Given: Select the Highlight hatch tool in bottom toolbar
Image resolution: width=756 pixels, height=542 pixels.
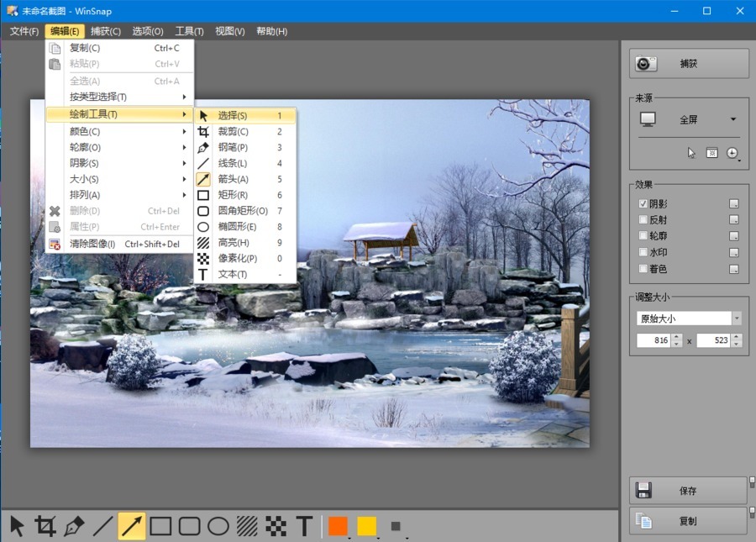Looking at the screenshot, I should tap(247, 526).
